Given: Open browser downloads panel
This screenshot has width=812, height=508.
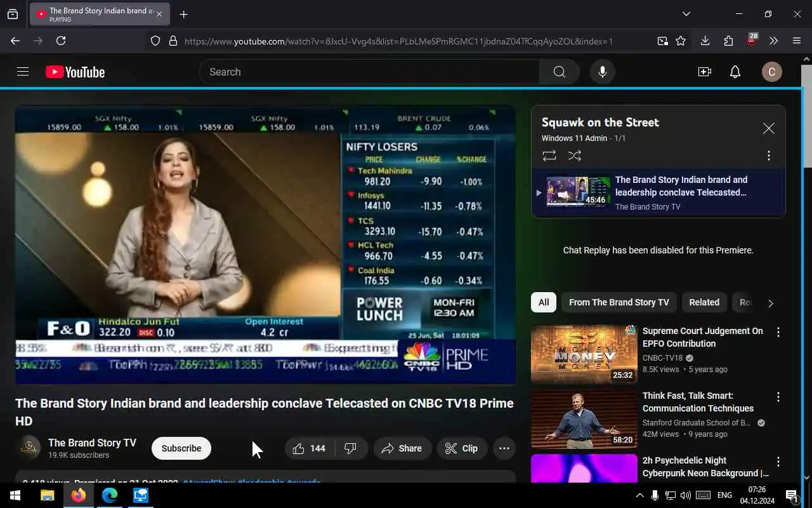Looking at the screenshot, I should pos(705,41).
